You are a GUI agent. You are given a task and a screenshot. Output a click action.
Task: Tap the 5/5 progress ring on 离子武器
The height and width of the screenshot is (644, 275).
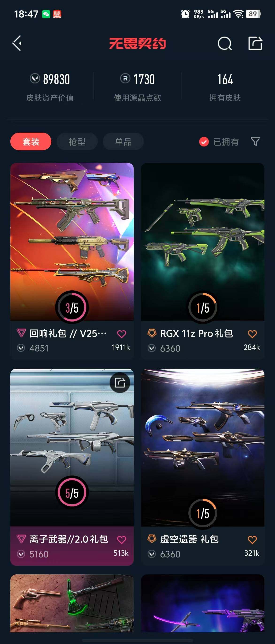[x=72, y=493]
